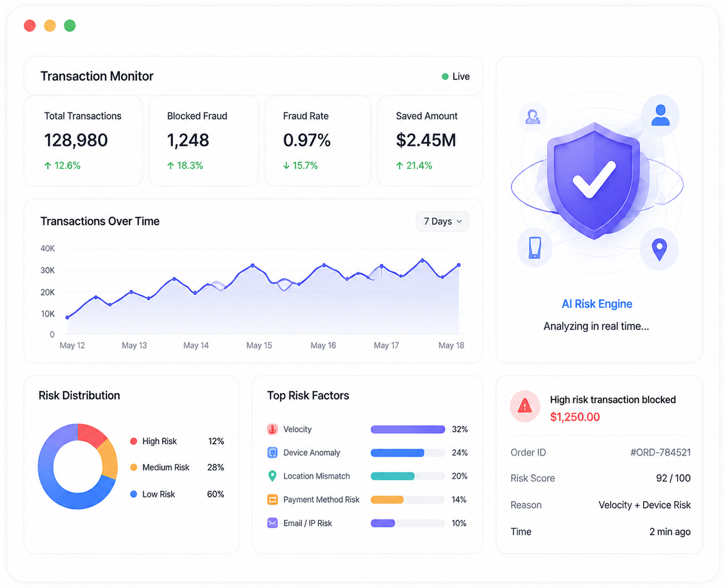This screenshot has width=726, height=588.
Task: Click the yellow window minimize button
Action: click(x=50, y=26)
